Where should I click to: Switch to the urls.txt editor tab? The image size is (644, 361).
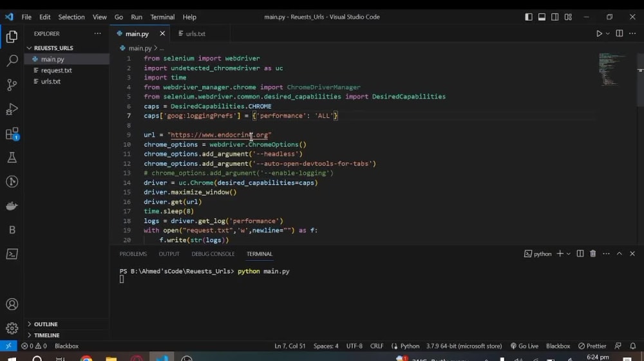[x=195, y=33]
